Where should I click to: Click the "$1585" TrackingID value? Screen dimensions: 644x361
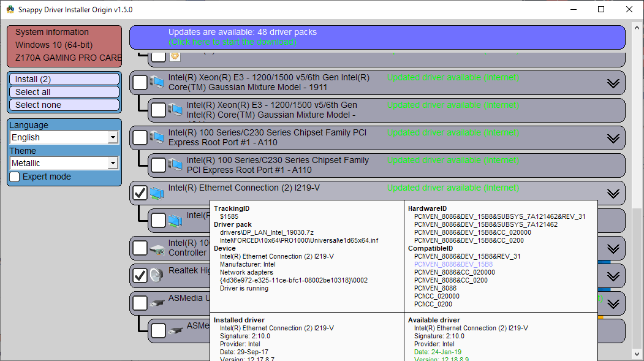(229, 216)
